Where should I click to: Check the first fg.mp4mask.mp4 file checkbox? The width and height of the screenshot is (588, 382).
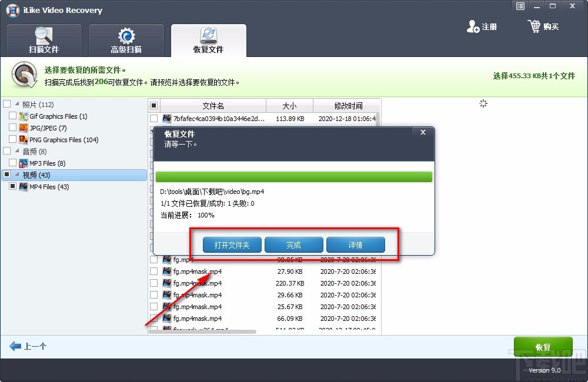point(154,272)
